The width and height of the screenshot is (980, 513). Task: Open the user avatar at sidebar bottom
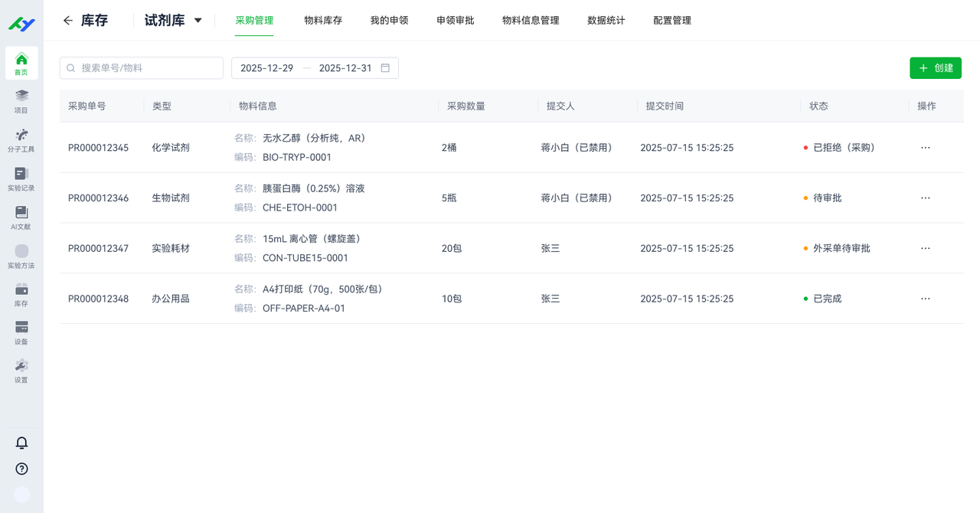tap(21, 495)
